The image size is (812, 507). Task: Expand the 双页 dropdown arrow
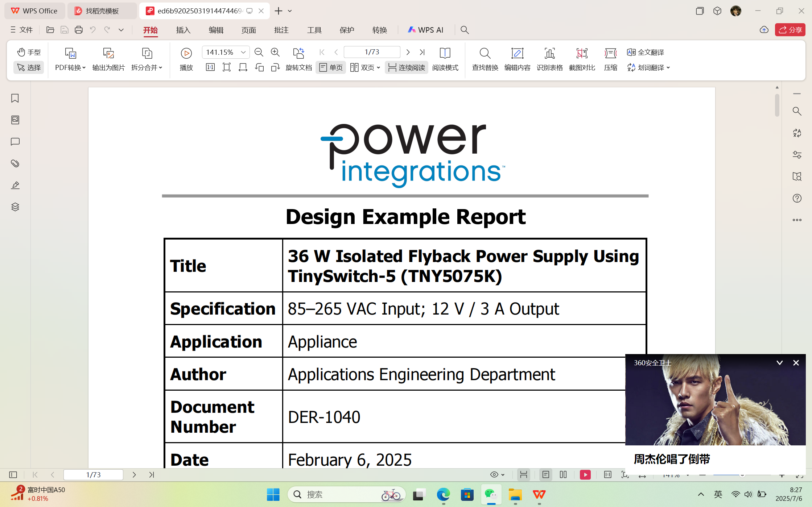(378, 68)
